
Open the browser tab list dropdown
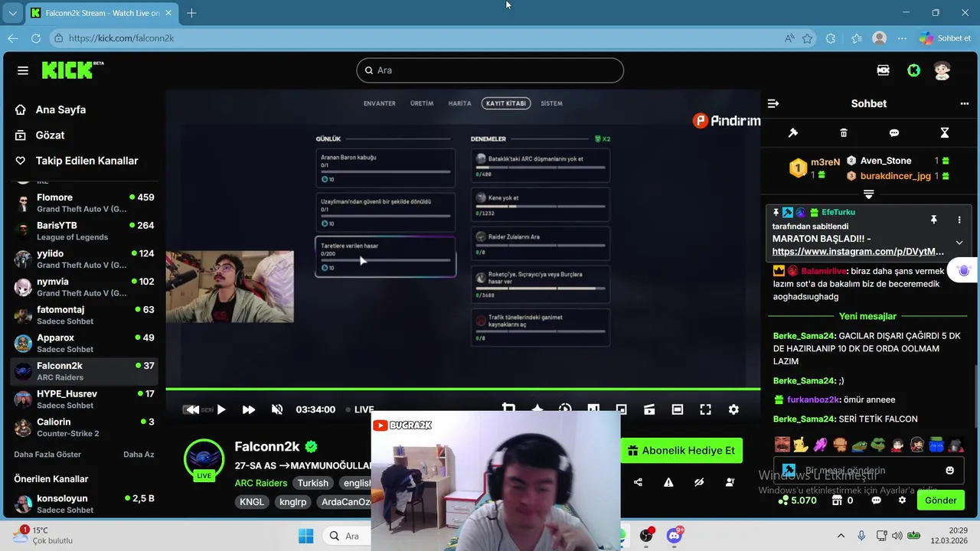pos(12,13)
